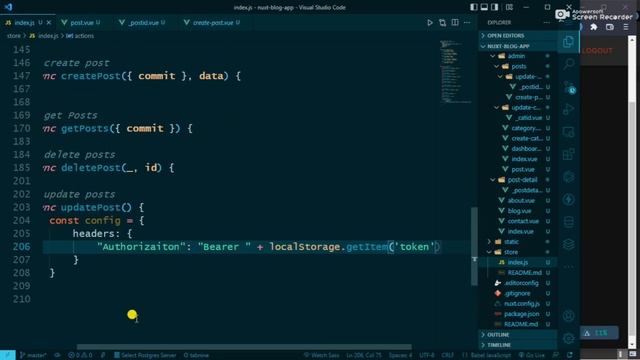Open Source Control view in activity bar
Screen dimensions: 640x360
click(569, 87)
